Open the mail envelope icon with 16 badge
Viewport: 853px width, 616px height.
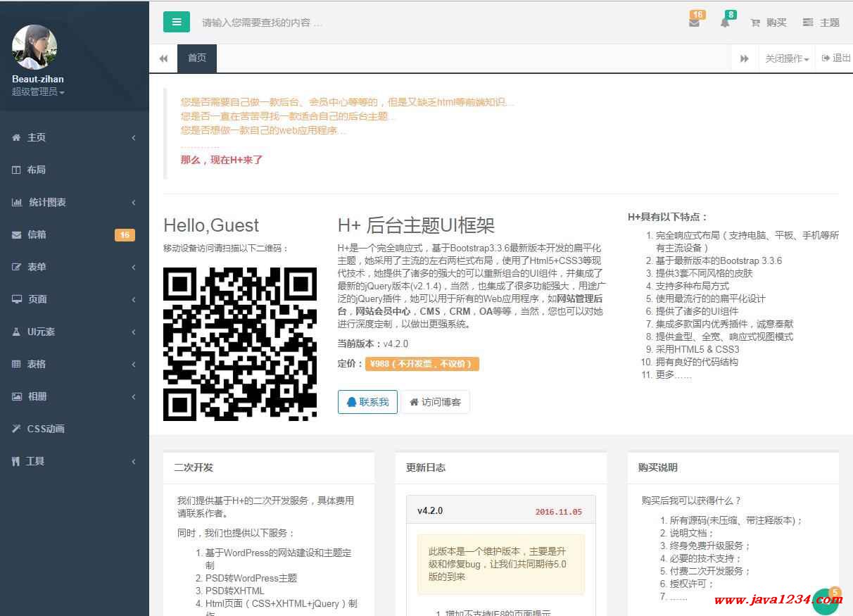(x=695, y=22)
